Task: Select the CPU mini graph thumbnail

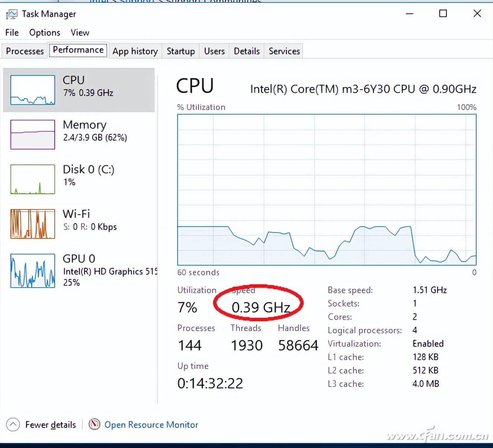Action: point(33,90)
